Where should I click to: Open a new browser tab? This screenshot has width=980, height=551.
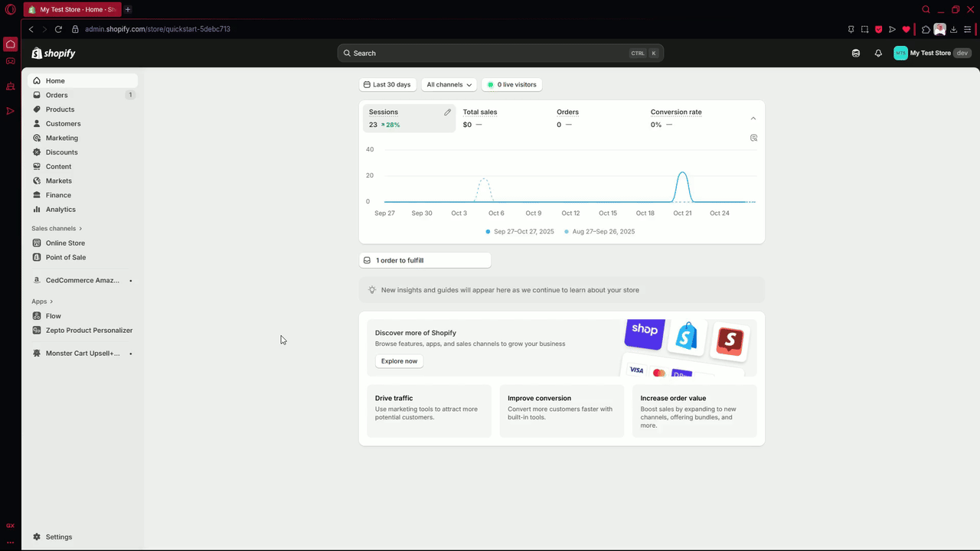(128, 10)
